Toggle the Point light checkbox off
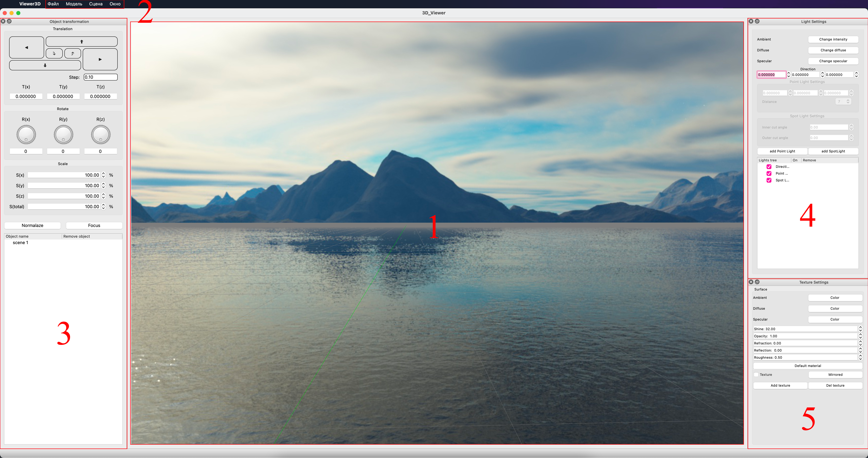 (769, 173)
